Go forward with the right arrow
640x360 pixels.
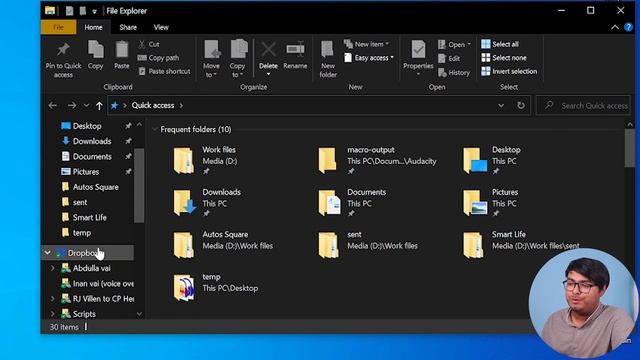pyautogui.click(x=72, y=105)
